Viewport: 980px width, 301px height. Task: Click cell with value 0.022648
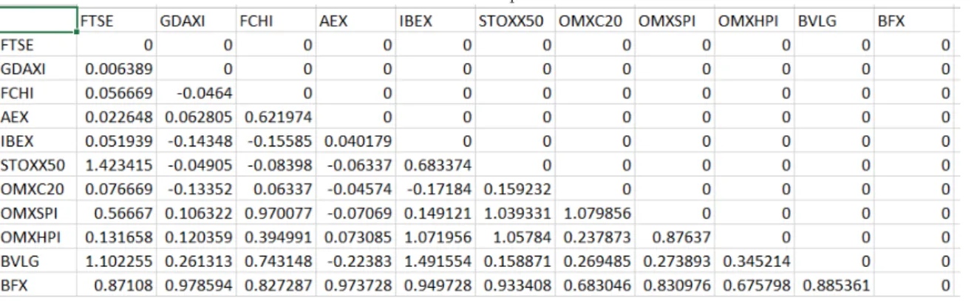tap(118, 117)
